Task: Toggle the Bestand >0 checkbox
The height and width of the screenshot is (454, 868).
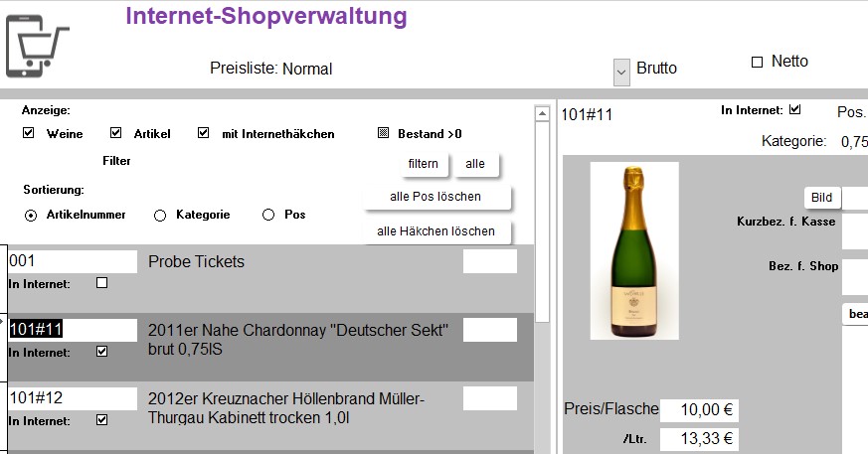Action: pyautogui.click(x=383, y=133)
